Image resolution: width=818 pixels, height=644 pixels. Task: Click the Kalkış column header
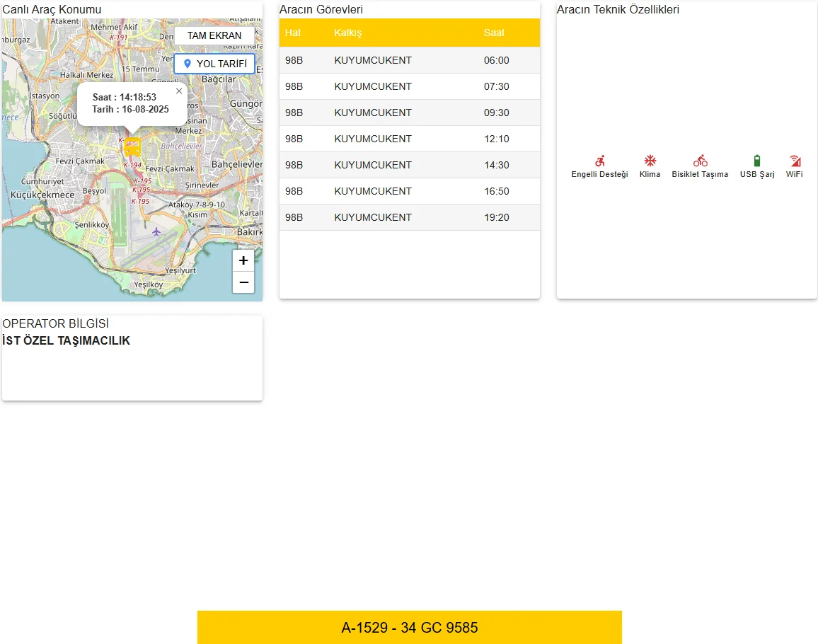click(x=347, y=33)
